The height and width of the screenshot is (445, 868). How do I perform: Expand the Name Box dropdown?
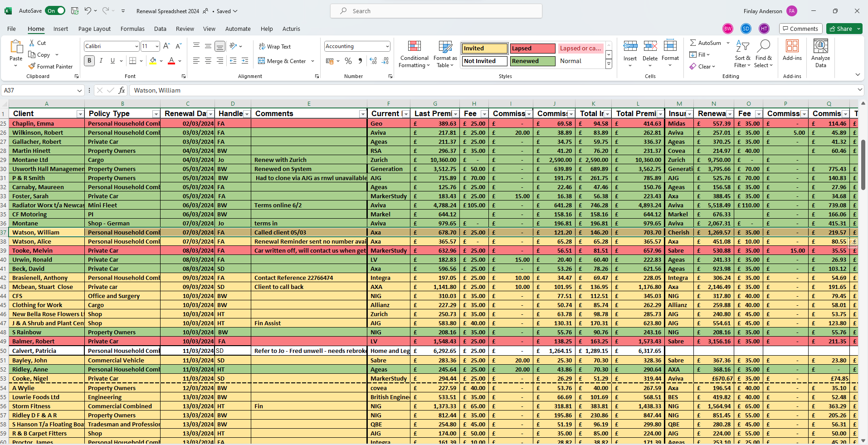(x=79, y=91)
